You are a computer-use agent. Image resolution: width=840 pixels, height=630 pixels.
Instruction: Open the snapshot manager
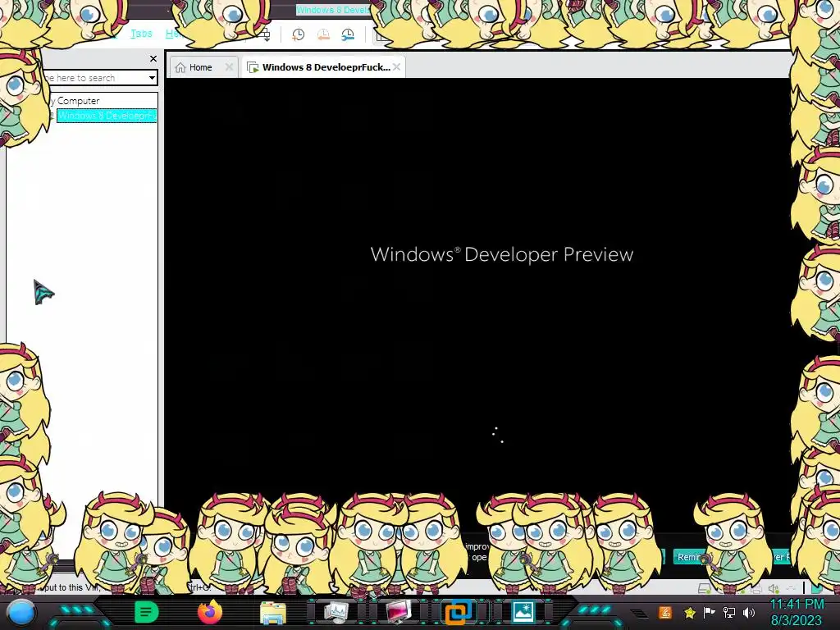(x=348, y=34)
